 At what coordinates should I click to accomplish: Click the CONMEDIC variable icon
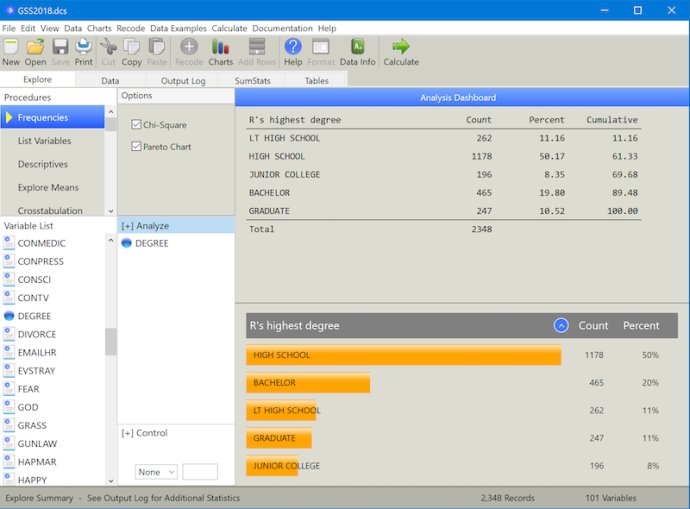point(9,243)
